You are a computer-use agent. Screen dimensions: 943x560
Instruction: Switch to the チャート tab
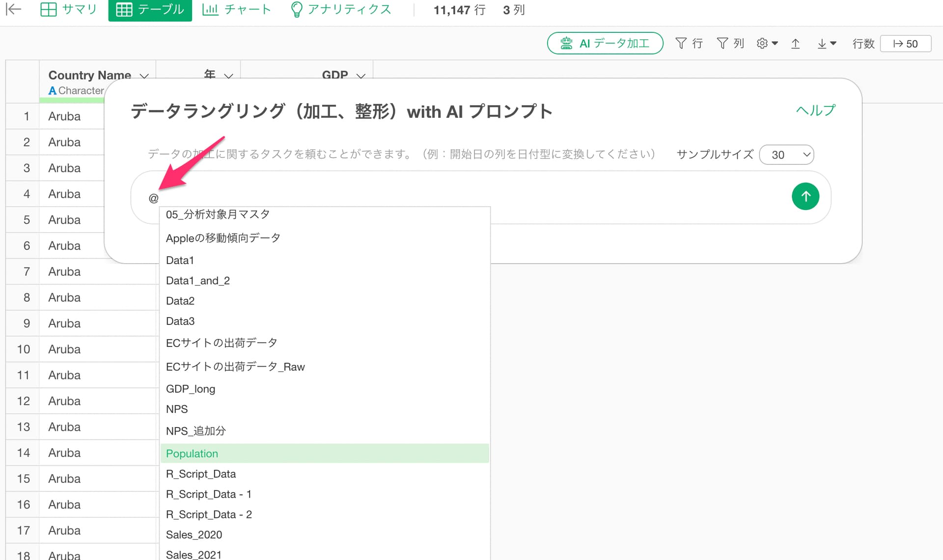click(237, 10)
